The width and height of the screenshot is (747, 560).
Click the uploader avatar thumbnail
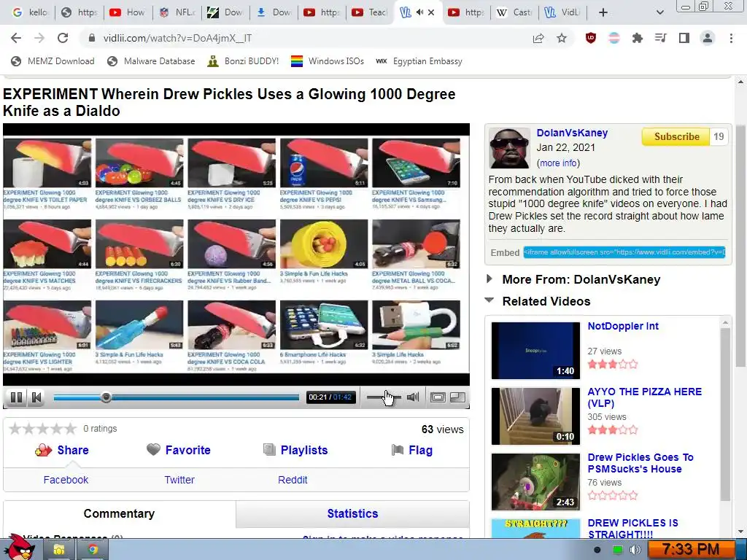[x=509, y=147]
